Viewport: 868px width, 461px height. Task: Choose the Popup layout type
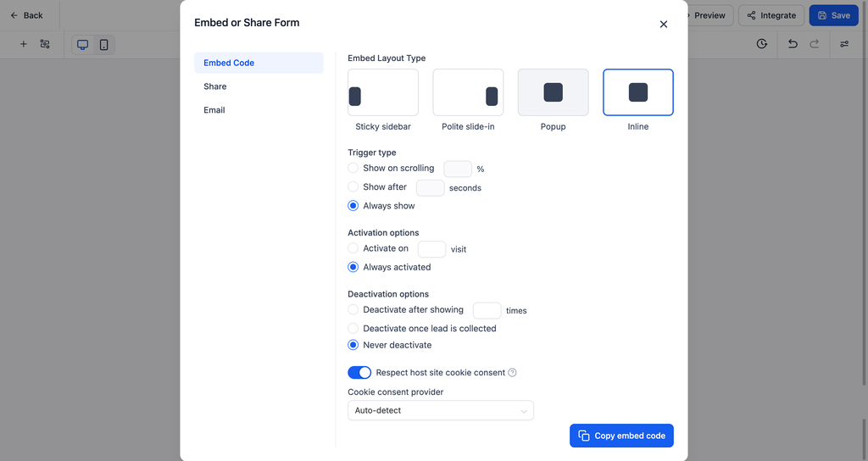tap(553, 92)
